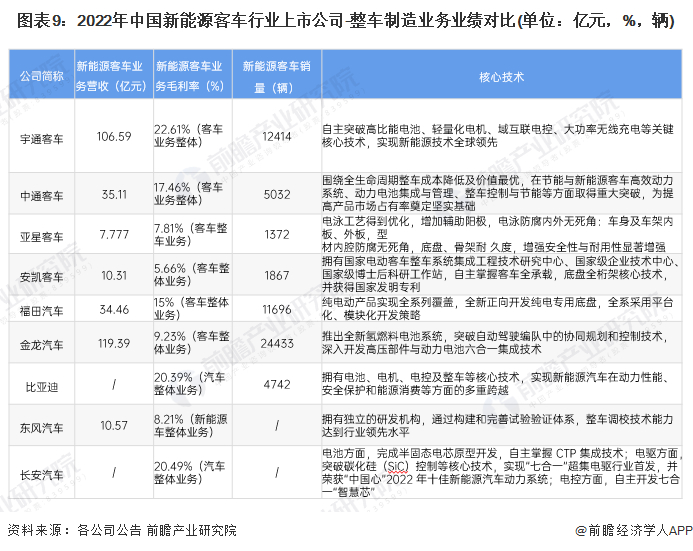Viewport: 693px width, 551px height.
Task: Select the 中通客车 core technology description
Action: [498, 193]
